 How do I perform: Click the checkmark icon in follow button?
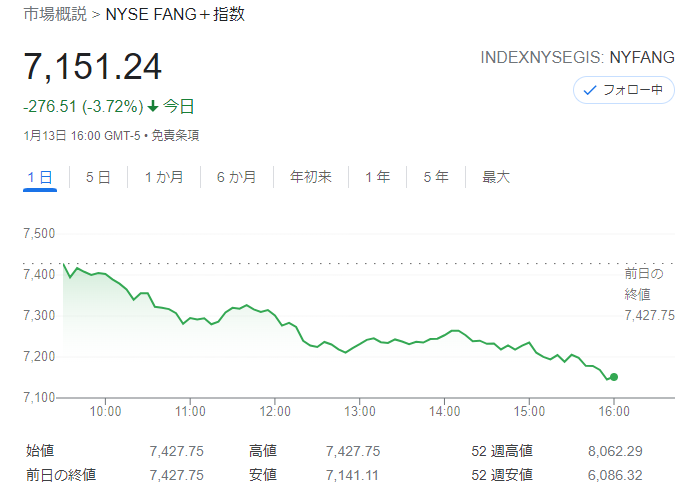pos(590,90)
